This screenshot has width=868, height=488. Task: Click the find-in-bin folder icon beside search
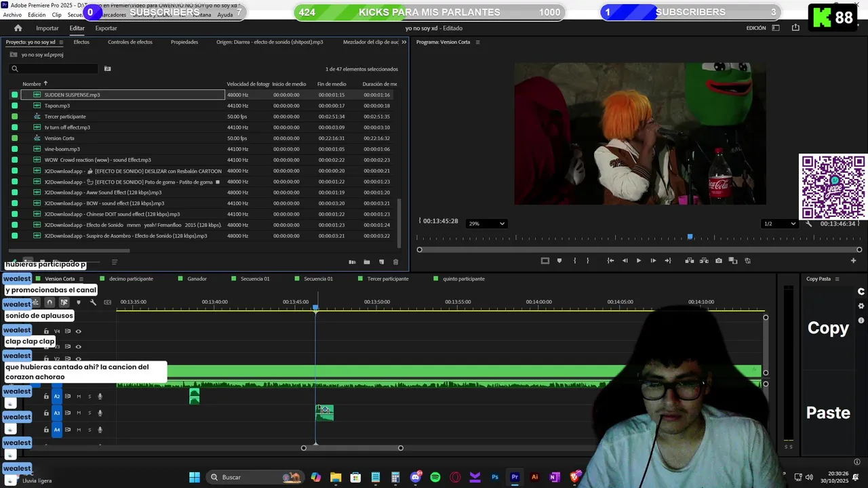[107, 68]
